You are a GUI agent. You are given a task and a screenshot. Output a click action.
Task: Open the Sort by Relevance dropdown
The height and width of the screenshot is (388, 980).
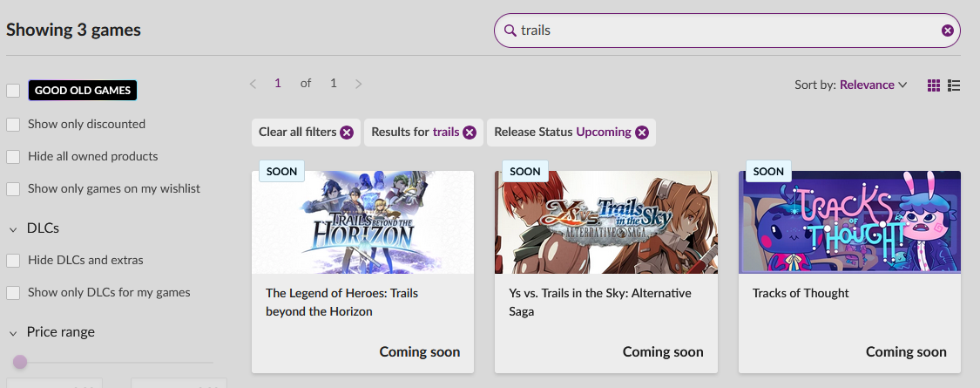850,85
